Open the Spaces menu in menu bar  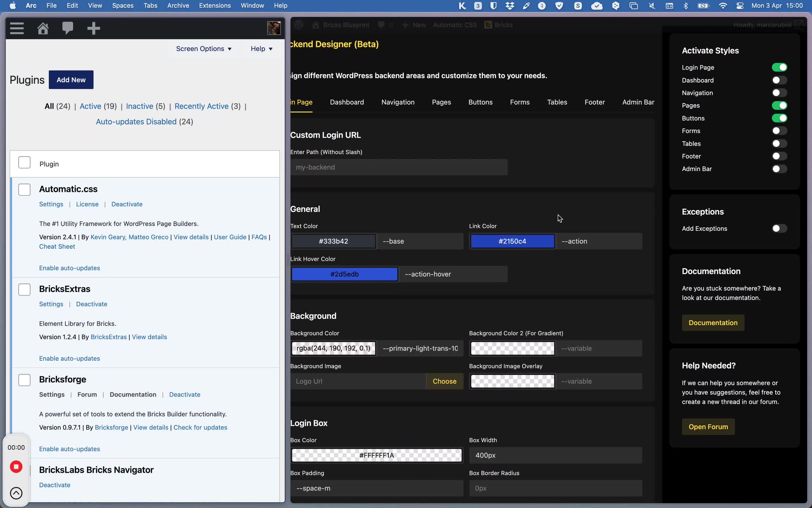123,5
